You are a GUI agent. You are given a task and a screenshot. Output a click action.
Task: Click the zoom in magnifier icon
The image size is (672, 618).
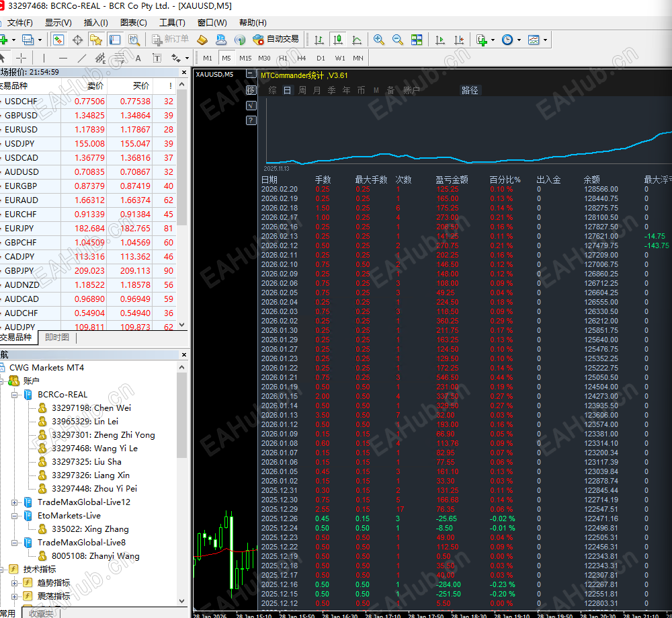click(379, 40)
